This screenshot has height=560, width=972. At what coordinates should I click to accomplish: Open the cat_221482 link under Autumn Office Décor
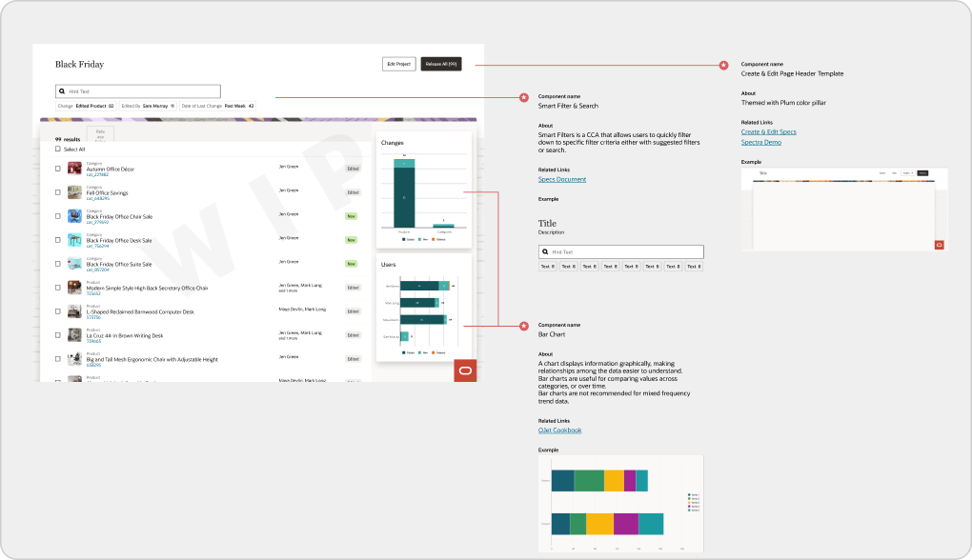97,174
